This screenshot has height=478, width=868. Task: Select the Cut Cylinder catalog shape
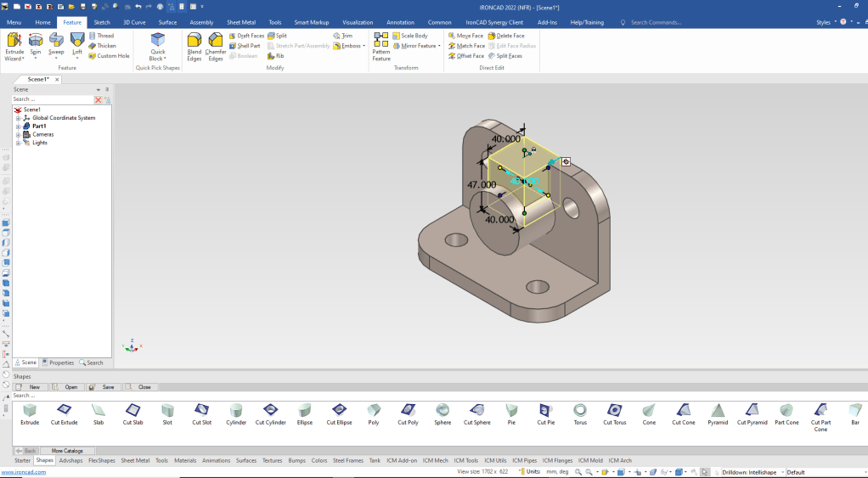point(270,411)
